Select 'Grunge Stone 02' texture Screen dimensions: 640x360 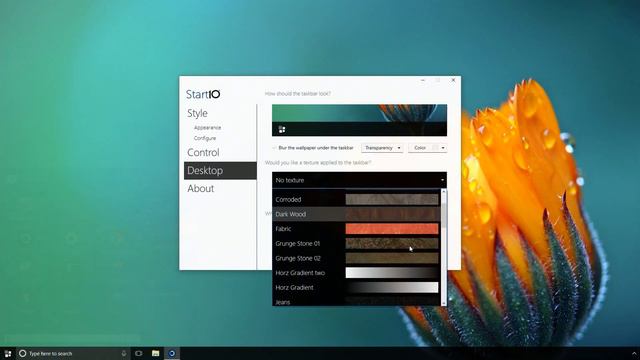tap(356, 258)
